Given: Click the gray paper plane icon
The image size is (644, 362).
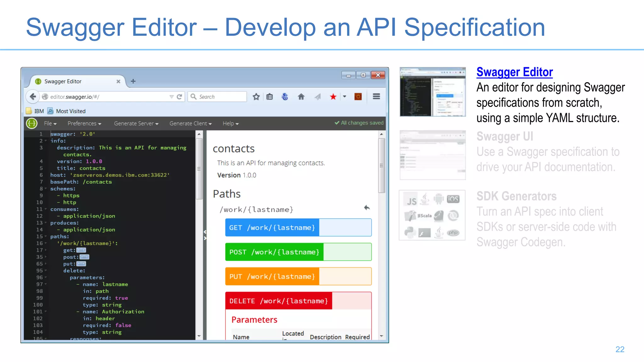Looking at the screenshot, I should [318, 97].
